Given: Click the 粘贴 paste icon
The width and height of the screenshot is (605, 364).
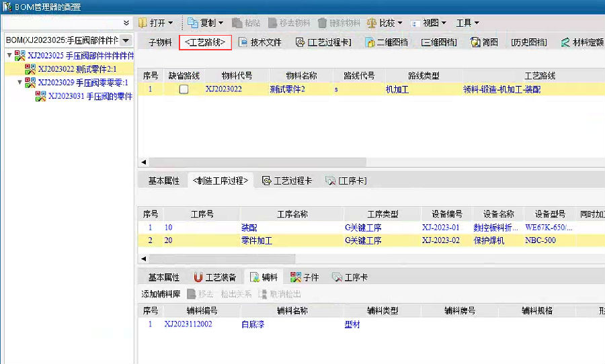Looking at the screenshot, I should [237, 23].
